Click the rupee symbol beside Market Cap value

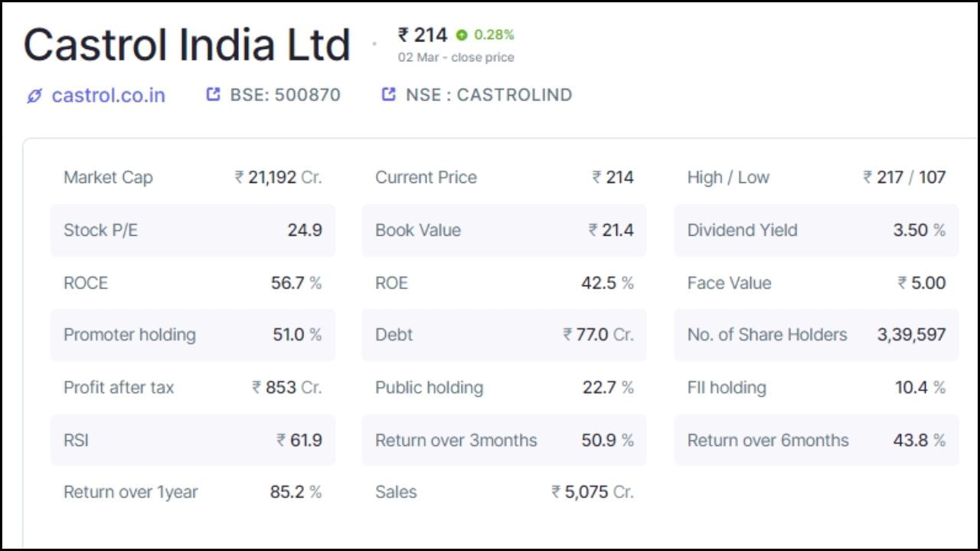[238, 177]
